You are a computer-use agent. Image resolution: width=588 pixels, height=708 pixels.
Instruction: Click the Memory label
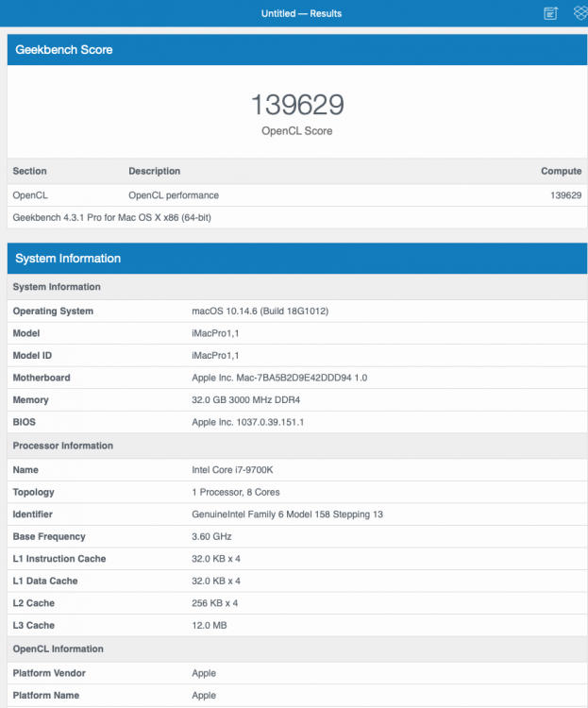(31, 399)
